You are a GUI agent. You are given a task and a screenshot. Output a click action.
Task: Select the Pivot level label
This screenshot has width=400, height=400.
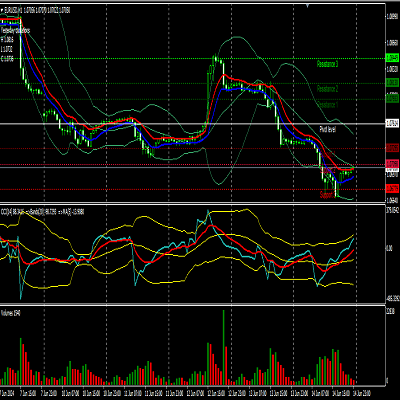328,129
